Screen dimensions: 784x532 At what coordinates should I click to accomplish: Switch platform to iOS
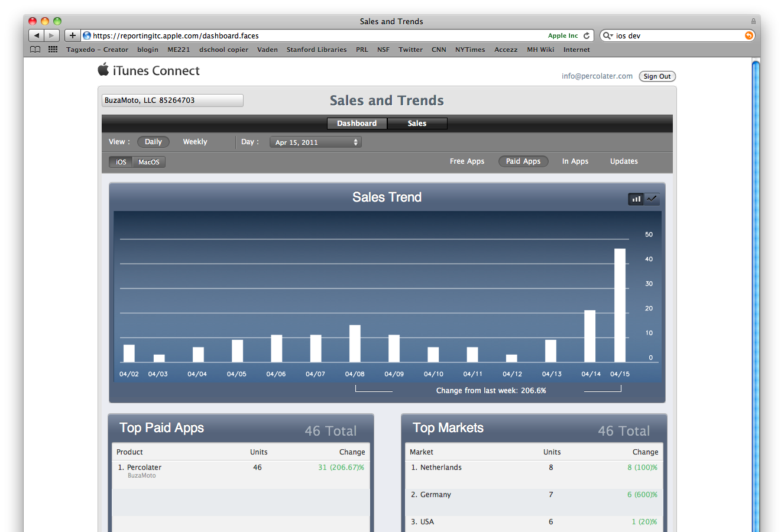(x=121, y=162)
